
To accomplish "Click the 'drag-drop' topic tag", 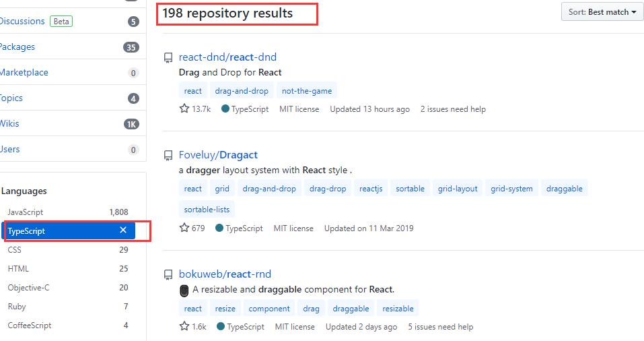I will coord(328,189).
